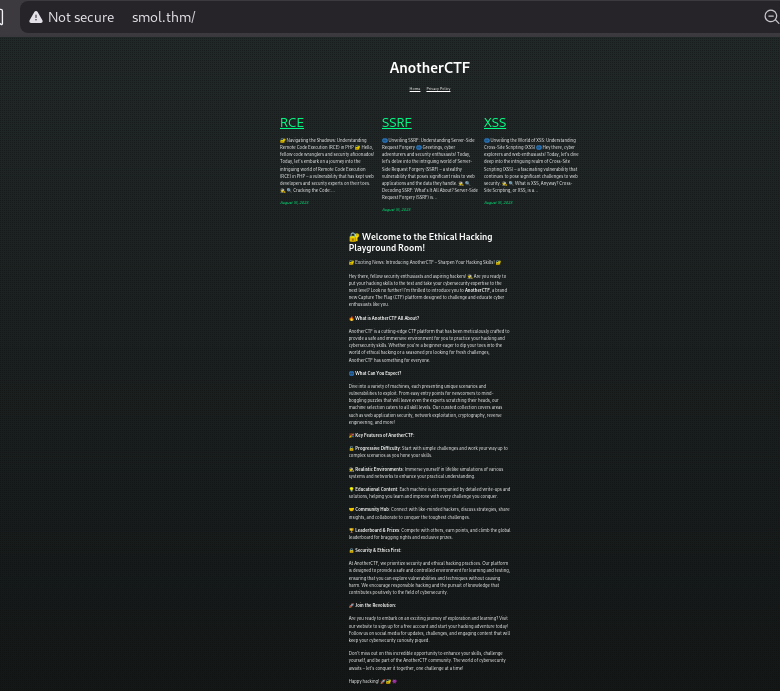Click the "Key Features of AnotherCTF" subheading
The image size is (780, 691).
click(x=381, y=435)
